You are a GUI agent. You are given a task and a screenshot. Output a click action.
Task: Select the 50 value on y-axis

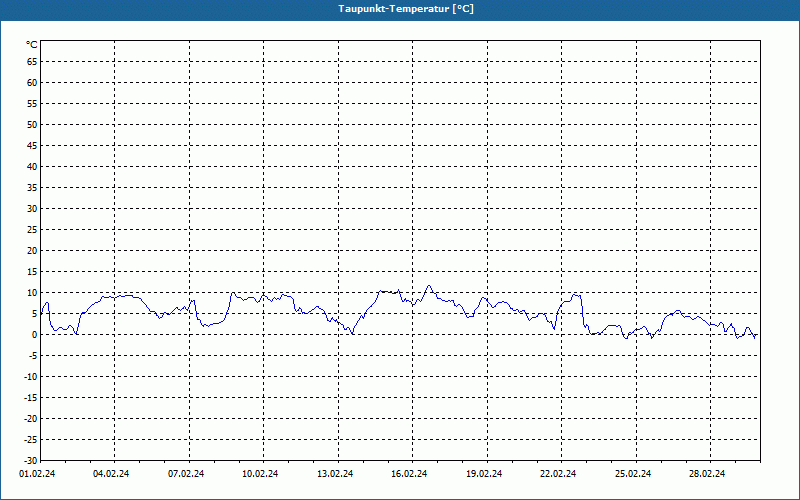tap(32, 124)
